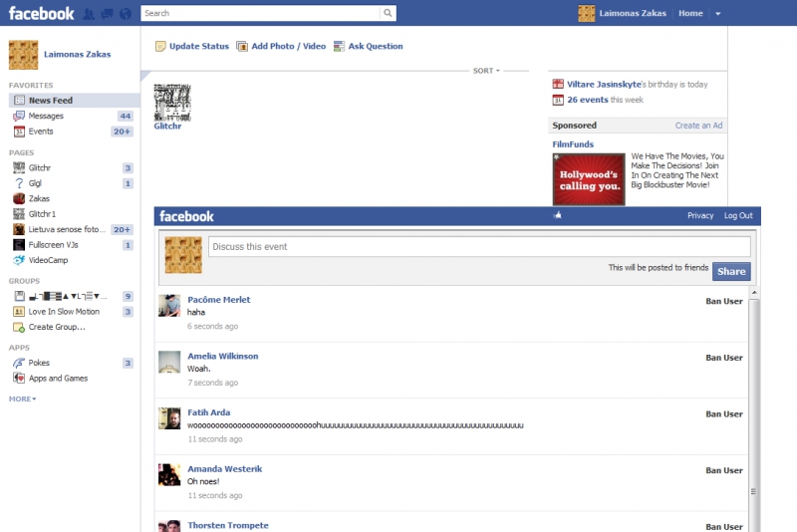Viewport: 797px width, 532px height.
Task: Click the comments scrollbar up arrow
Action: coord(754,293)
